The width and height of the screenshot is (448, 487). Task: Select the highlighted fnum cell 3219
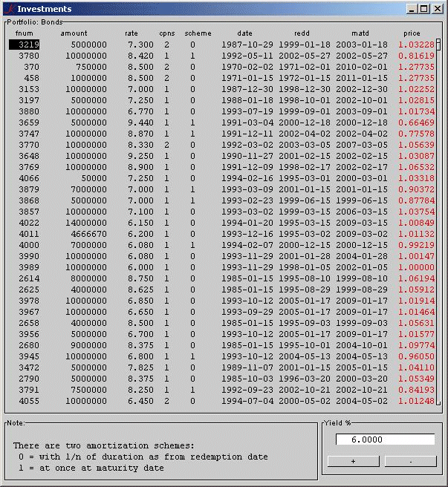point(25,45)
